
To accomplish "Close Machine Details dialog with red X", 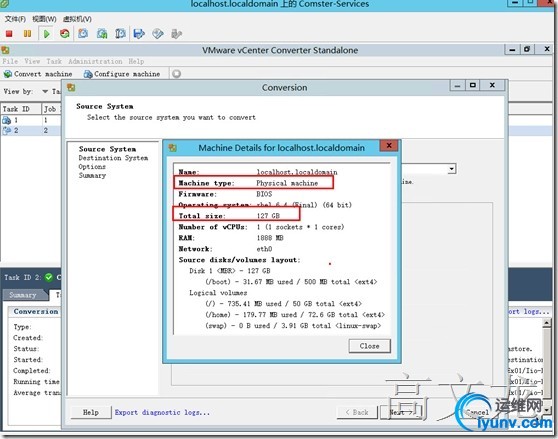I will pyautogui.click(x=389, y=146).
